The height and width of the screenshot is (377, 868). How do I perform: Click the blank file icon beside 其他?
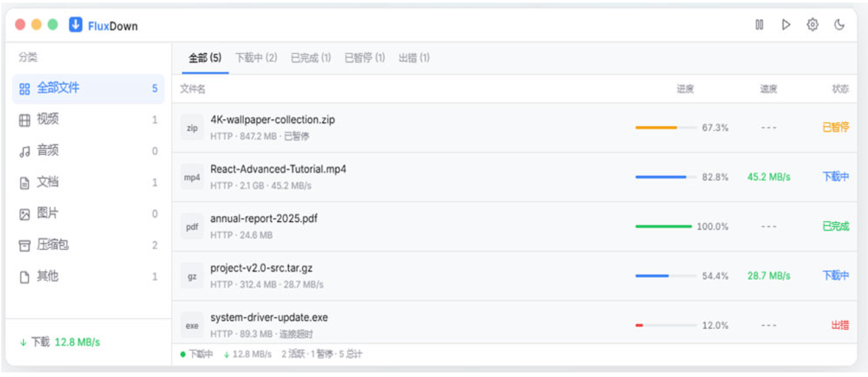(24, 277)
